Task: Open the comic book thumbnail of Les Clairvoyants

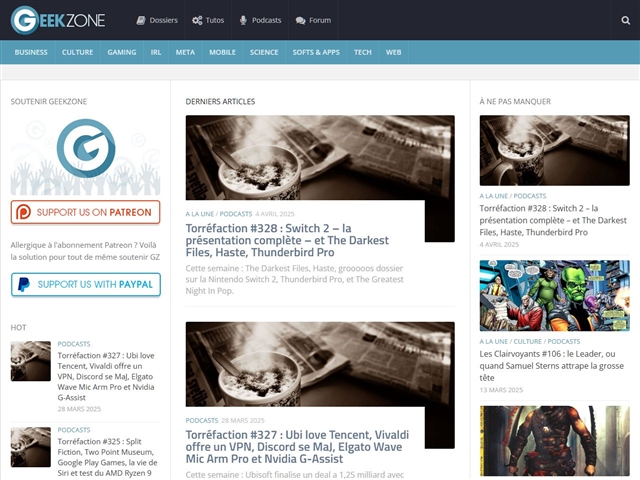Action: [554, 296]
